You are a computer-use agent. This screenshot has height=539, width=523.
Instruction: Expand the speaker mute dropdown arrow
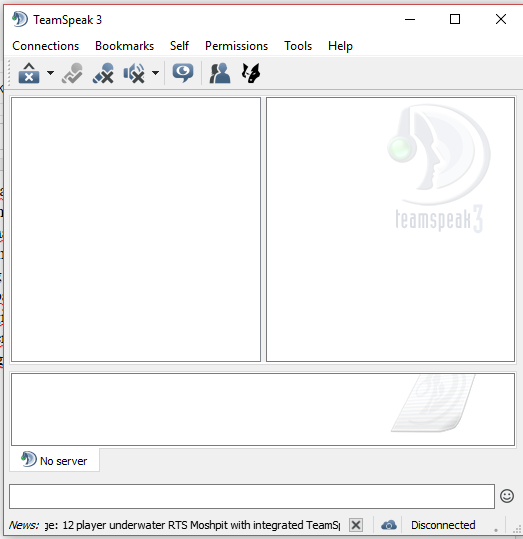(x=155, y=73)
